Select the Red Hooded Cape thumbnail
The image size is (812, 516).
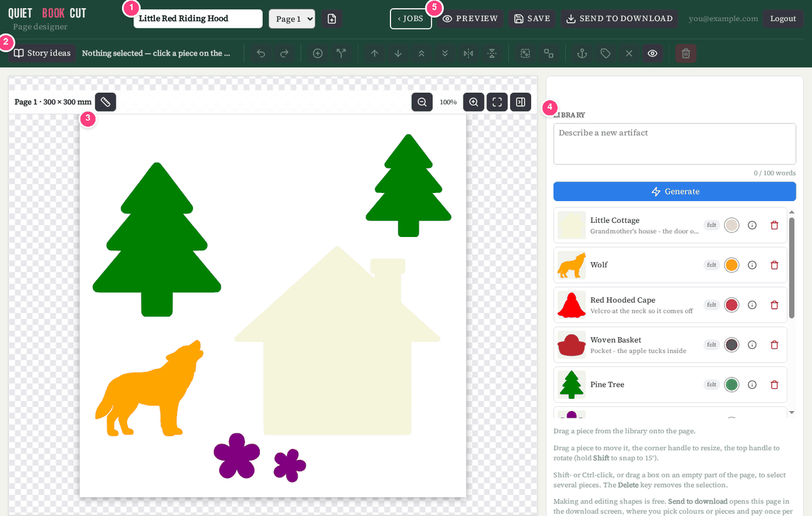[571, 305]
